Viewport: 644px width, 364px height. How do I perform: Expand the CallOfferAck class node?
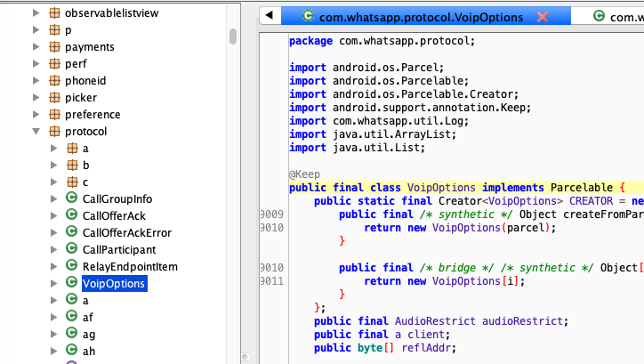pyautogui.click(x=53, y=215)
